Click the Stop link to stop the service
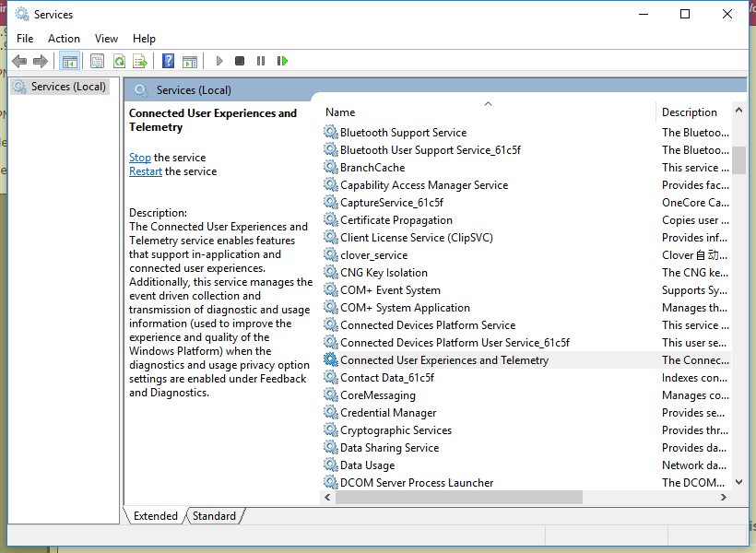The width and height of the screenshot is (756, 553). pyautogui.click(x=139, y=158)
